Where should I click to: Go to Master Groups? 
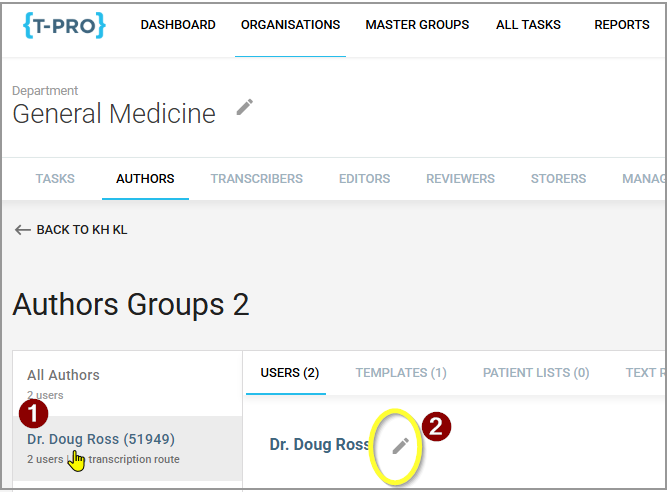click(417, 25)
